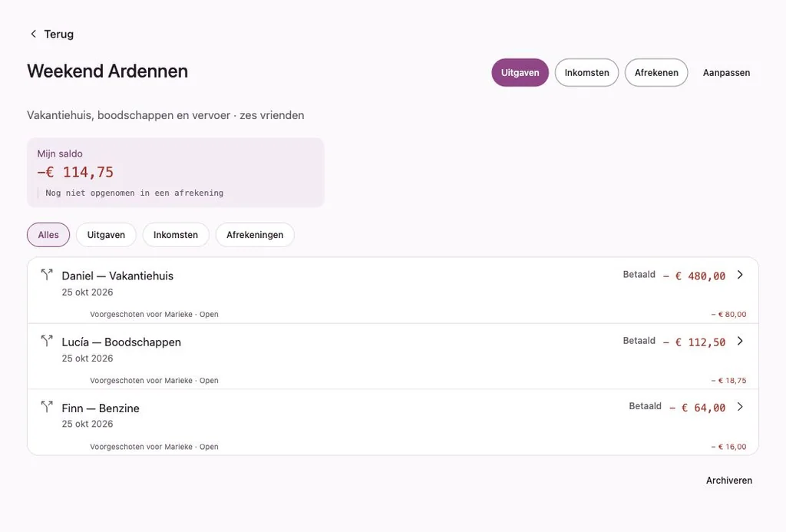Click the Betaald label on the Lucía row
786x532 pixels.
pyautogui.click(x=639, y=340)
